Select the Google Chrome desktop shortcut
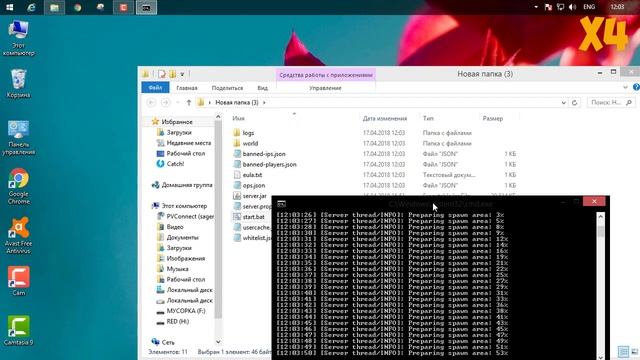This screenshot has height=360, width=640. pos(18,186)
